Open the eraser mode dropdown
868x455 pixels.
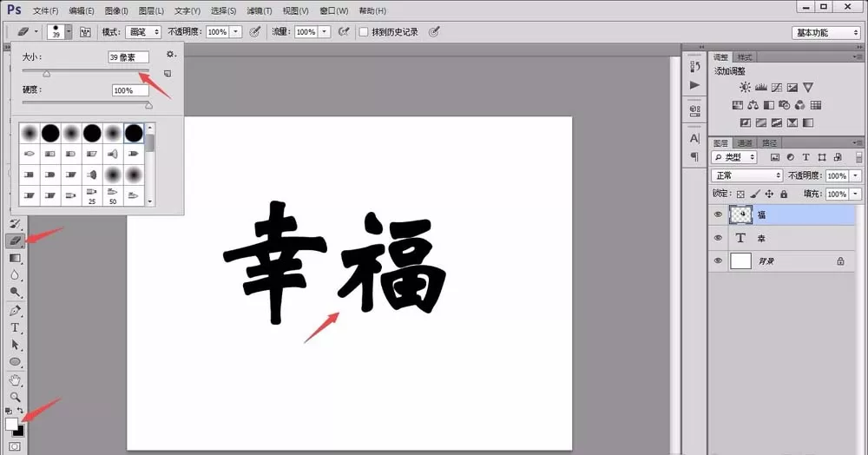143,32
